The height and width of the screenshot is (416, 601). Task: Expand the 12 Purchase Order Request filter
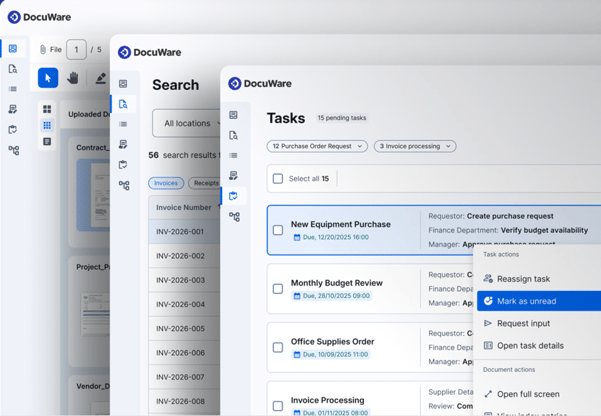click(317, 146)
